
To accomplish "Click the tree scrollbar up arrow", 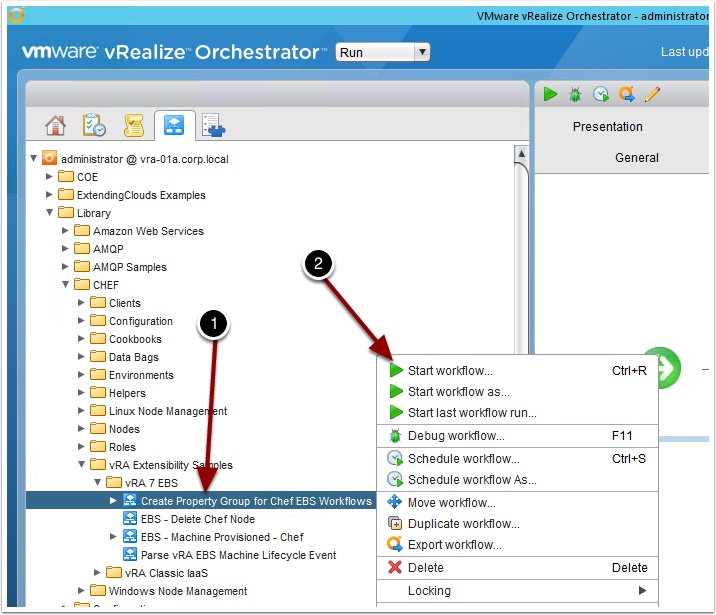I will click(x=521, y=154).
